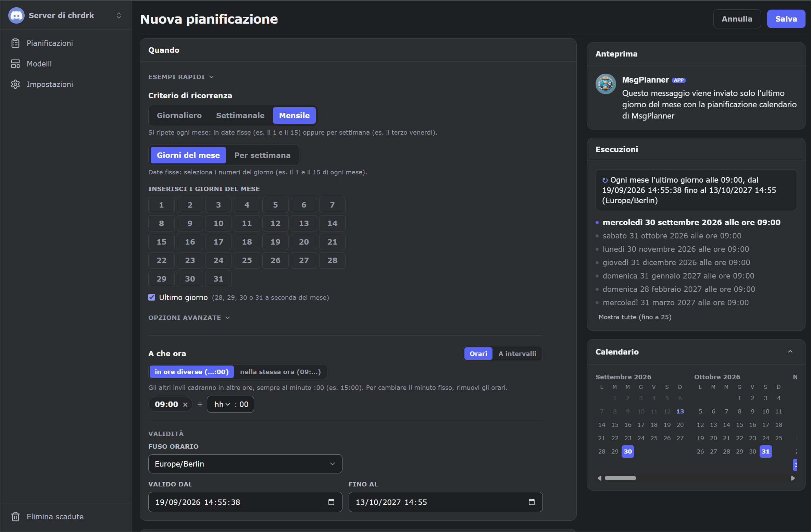Open the Impostazioni gear icon
The image size is (811, 532).
point(15,84)
